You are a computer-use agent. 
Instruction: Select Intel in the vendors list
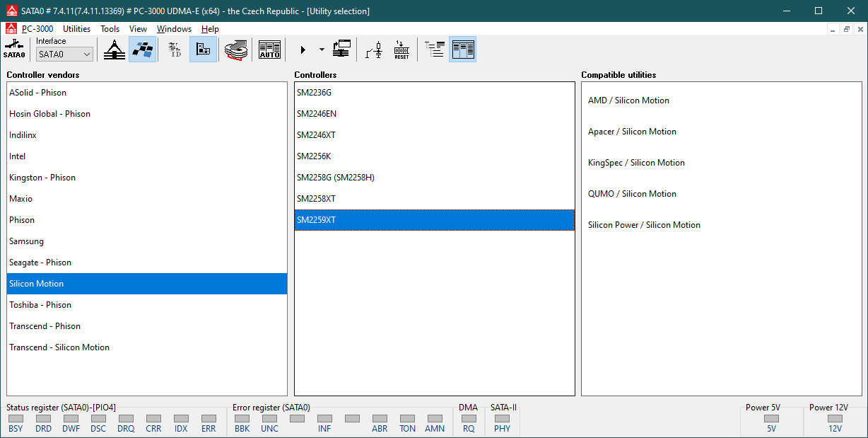pos(147,156)
